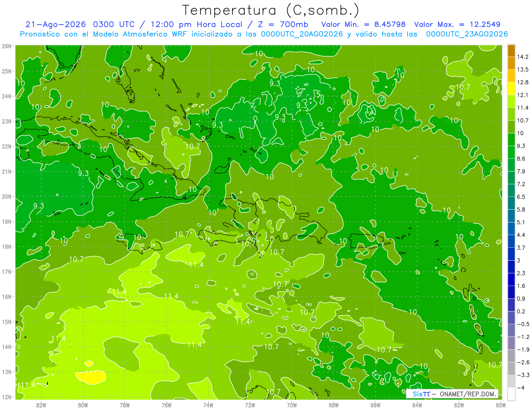Click the 'Valor Min. = 8.45798' text
This screenshot has width=532, height=411.
coord(363,24)
